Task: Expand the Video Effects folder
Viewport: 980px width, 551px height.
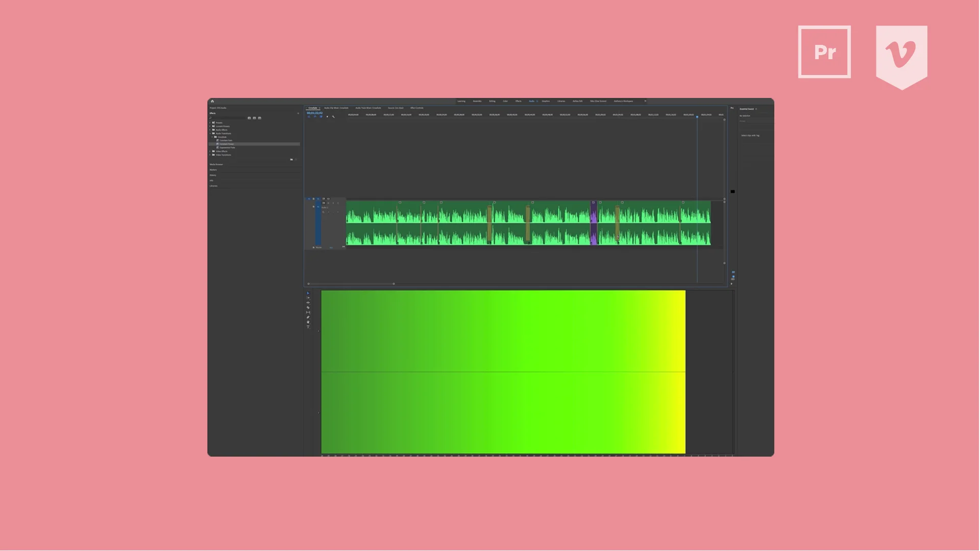Action: click(x=210, y=152)
